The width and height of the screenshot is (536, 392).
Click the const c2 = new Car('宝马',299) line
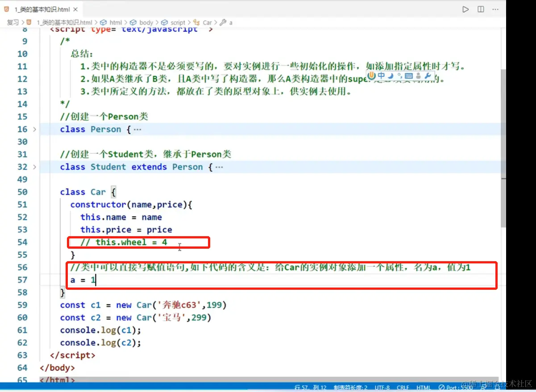[x=136, y=317]
